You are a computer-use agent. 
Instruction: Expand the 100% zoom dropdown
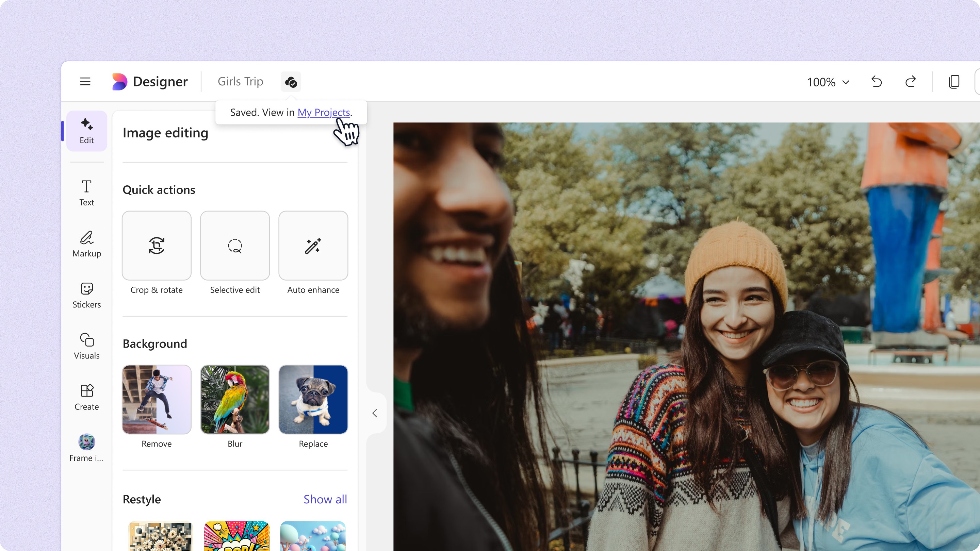point(828,82)
